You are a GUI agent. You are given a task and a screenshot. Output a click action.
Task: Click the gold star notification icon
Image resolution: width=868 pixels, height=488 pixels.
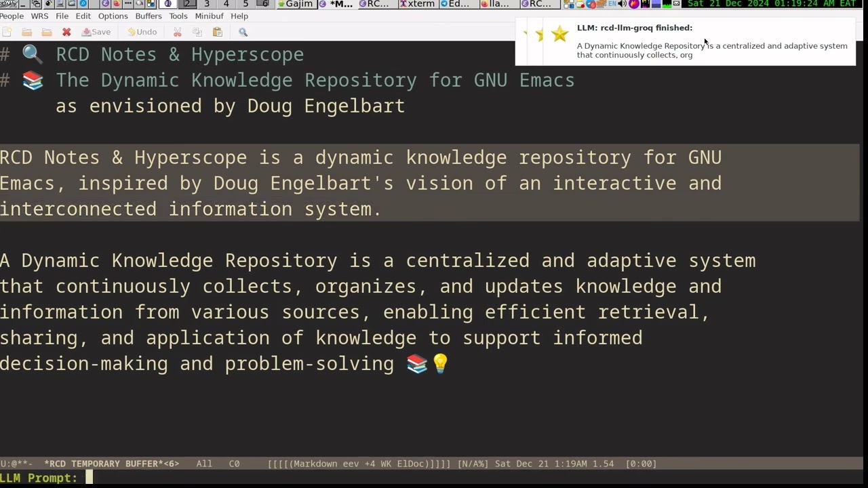pyautogui.click(x=559, y=34)
